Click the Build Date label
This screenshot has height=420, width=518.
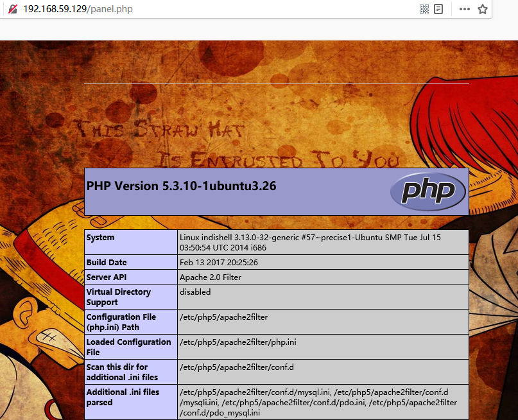(107, 263)
